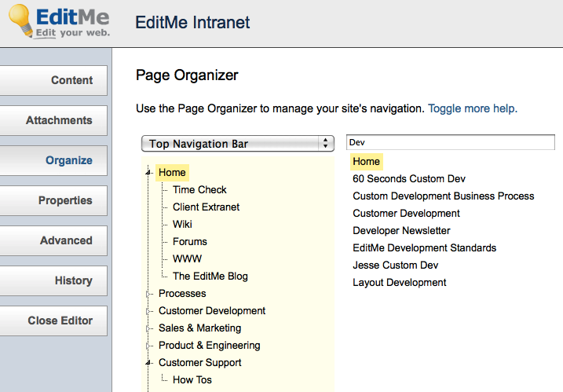Expand the Customer Development tree node
The width and height of the screenshot is (563, 392).
coord(148,311)
